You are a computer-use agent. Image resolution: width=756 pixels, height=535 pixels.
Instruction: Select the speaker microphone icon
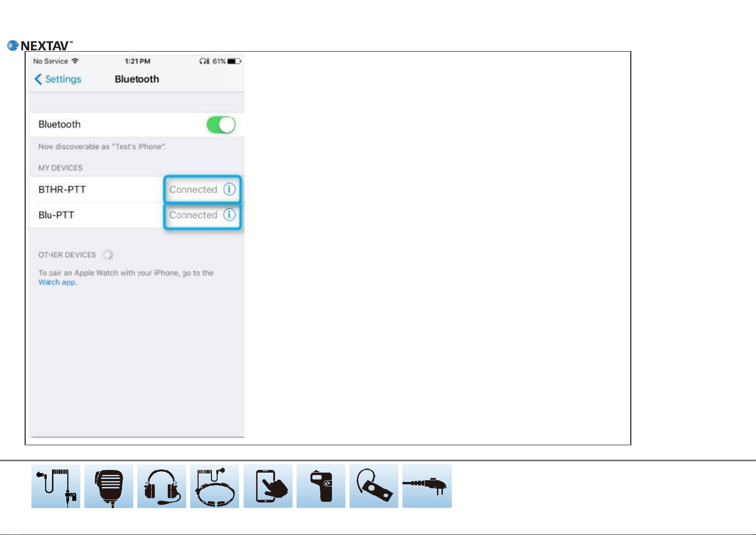click(109, 486)
